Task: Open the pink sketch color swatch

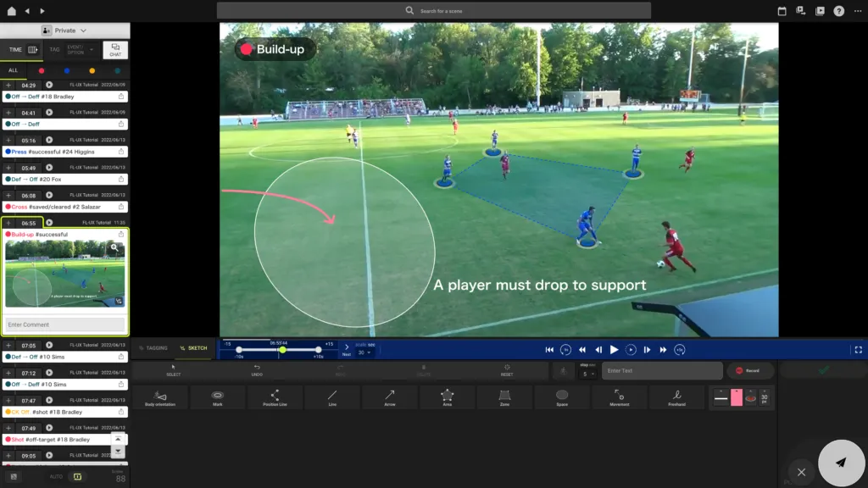Action: (x=737, y=397)
